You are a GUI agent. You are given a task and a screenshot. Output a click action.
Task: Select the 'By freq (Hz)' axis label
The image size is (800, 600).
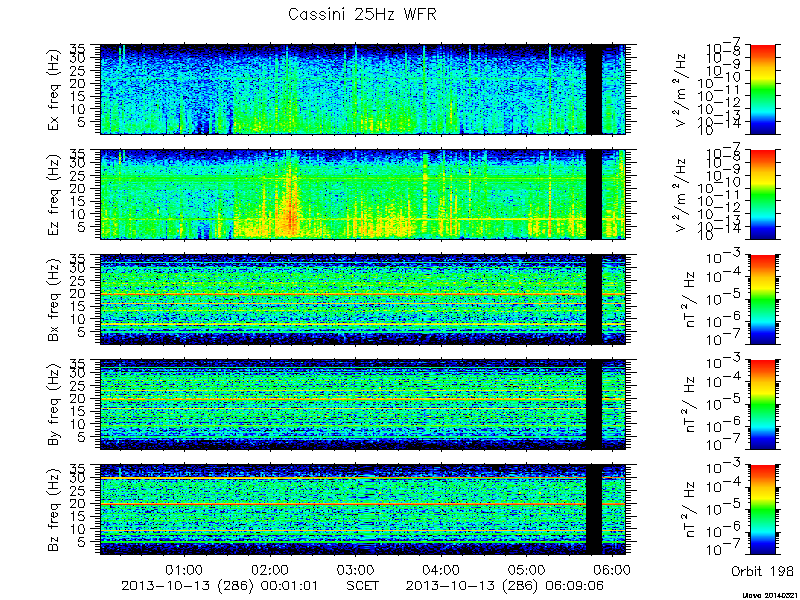click(x=54, y=405)
